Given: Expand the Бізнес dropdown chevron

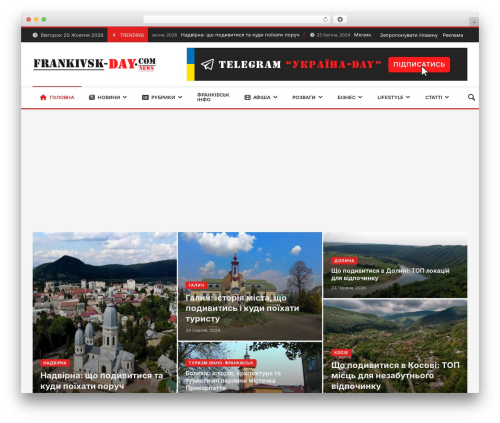Looking at the screenshot, I should pyautogui.click(x=360, y=97).
